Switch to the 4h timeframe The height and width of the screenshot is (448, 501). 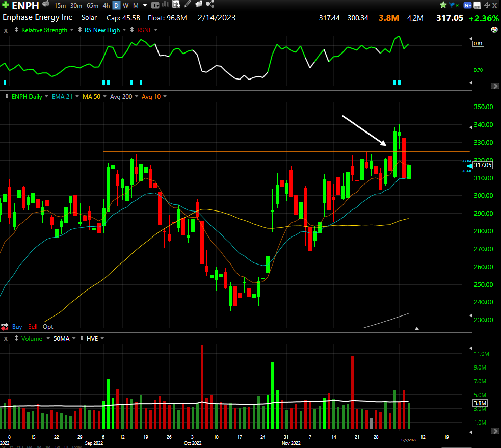click(106, 6)
